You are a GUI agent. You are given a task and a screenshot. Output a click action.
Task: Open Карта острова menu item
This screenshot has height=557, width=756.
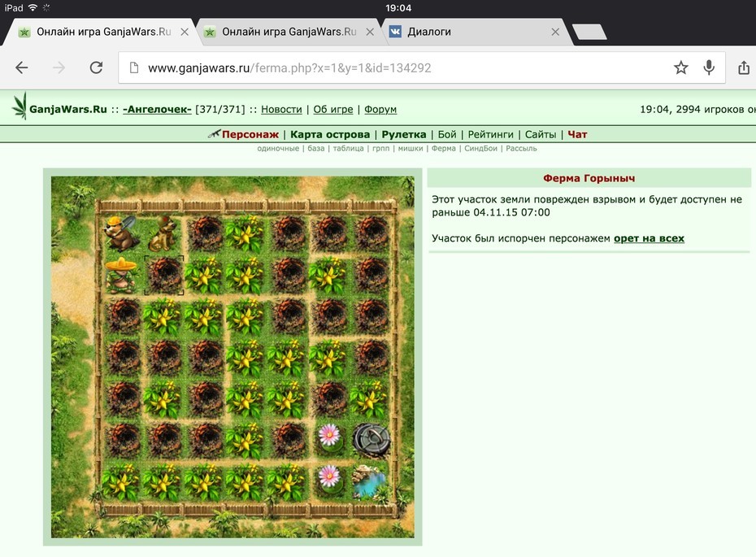pyautogui.click(x=330, y=134)
